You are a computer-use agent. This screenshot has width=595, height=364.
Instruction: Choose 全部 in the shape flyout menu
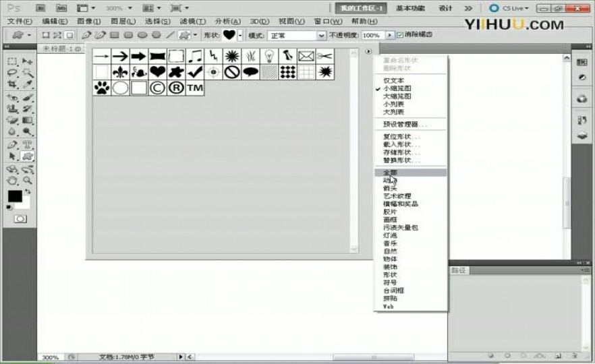[411, 172]
